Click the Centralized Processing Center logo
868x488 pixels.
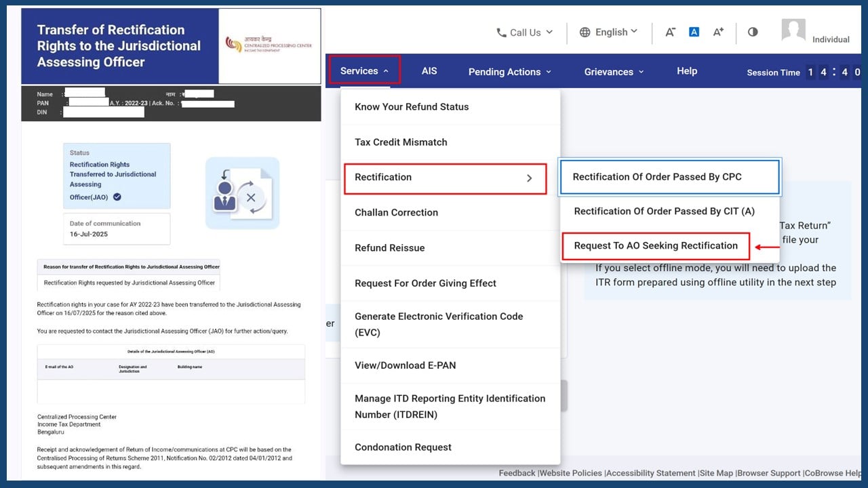pos(269,46)
